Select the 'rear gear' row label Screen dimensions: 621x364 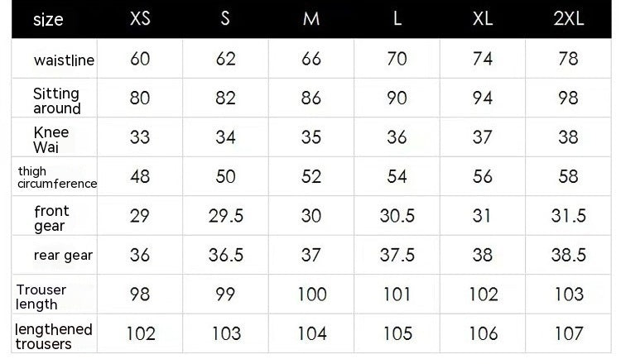click(x=63, y=256)
